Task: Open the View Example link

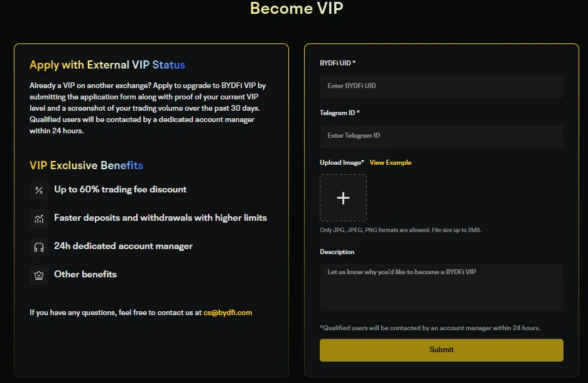Action: pos(390,163)
